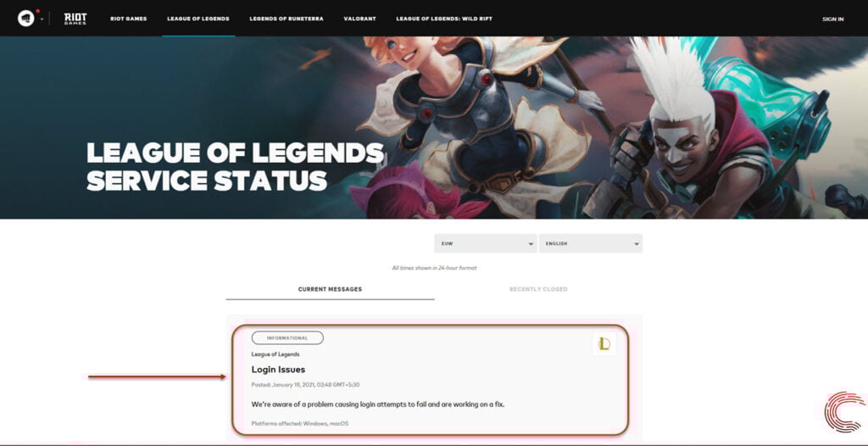
Task: Click the Riot fist logo icon
Action: click(x=25, y=19)
